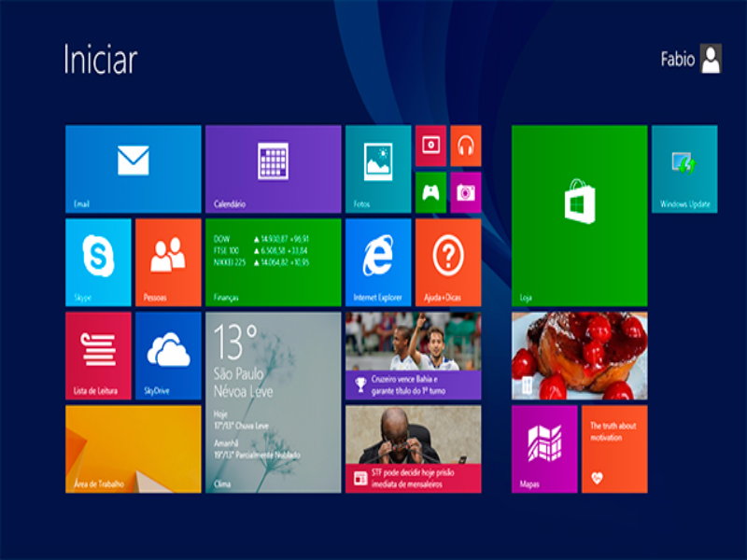Click the FTSE 100 stock row

[x=261, y=250]
